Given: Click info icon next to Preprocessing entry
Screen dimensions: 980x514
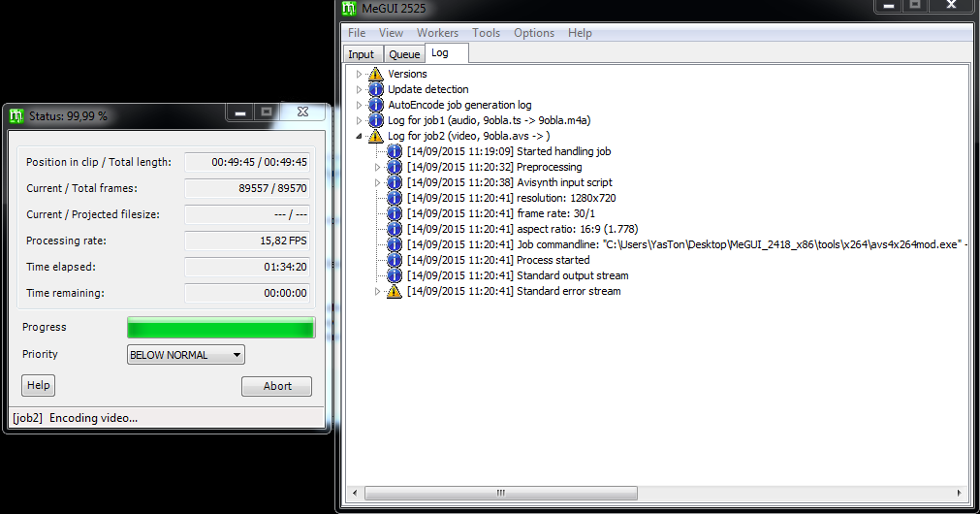Looking at the screenshot, I should [x=395, y=167].
